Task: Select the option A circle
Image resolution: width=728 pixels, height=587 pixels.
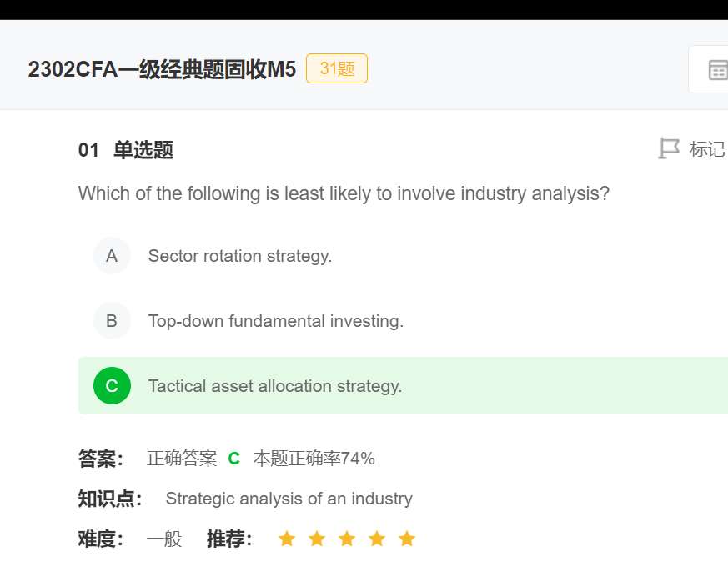Action: (112, 256)
